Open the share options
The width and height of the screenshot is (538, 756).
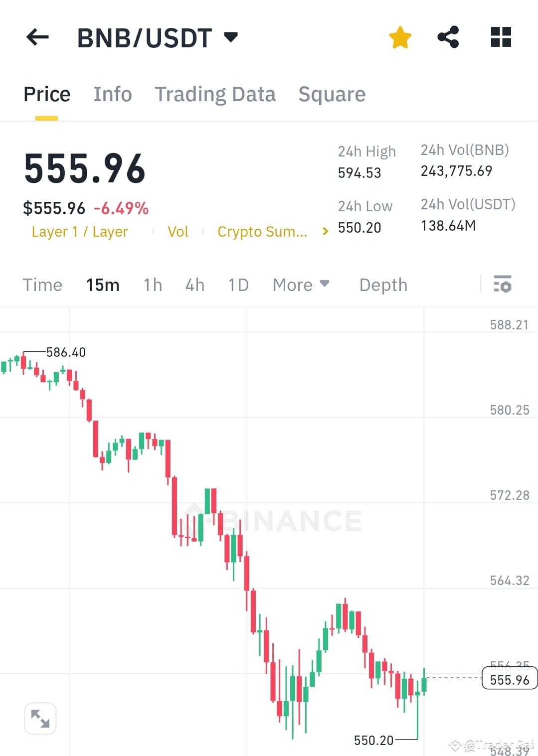click(448, 36)
